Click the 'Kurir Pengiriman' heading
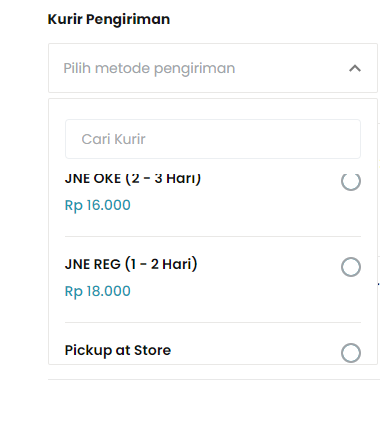 click(109, 19)
